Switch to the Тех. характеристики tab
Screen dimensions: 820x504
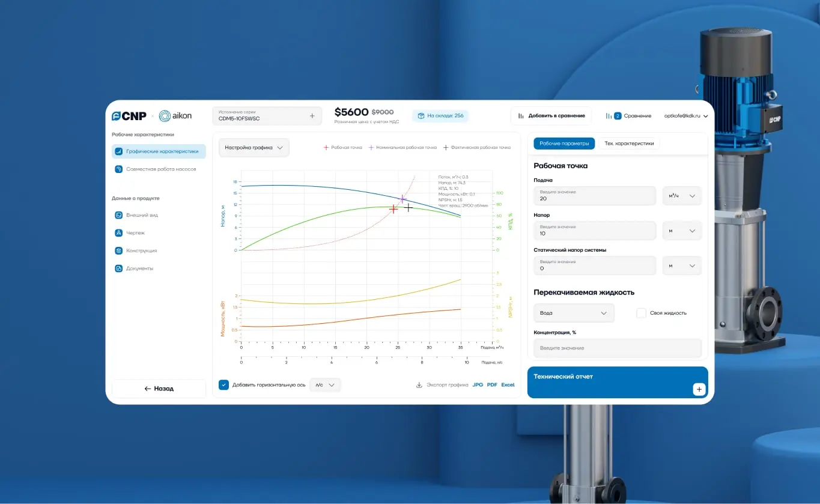tap(629, 144)
